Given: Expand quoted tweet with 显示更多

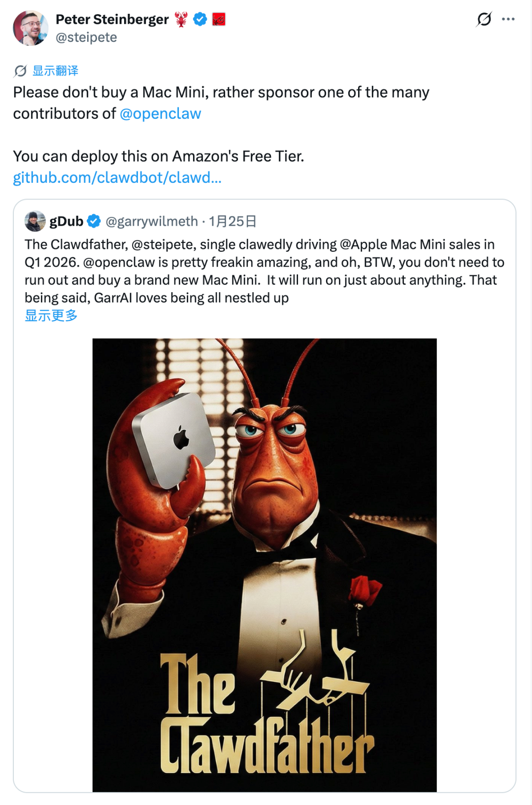Looking at the screenshot, I should click(51, 315).
